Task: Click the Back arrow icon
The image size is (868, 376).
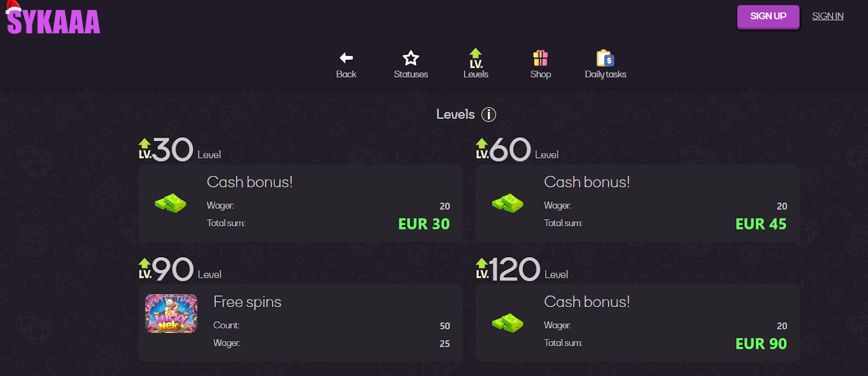Action: pyautogui.click(x=346, y=58)
